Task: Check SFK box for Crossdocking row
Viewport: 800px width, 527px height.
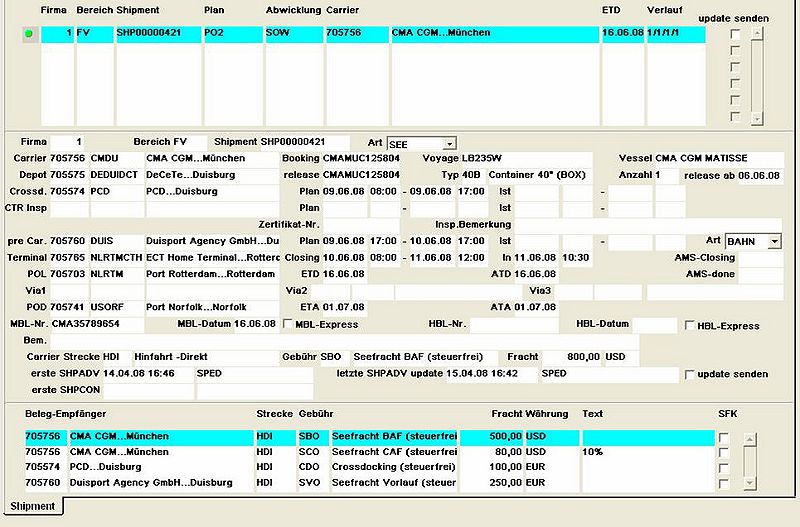Action: (x=723, y=468)
